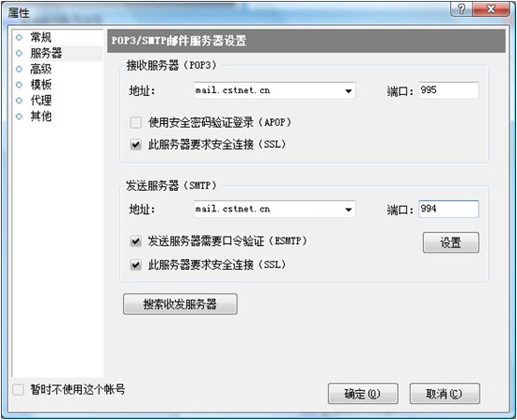This screenshot has height=420, width=517.
Task: Click the 设置 button
Action: coord(451,243)
